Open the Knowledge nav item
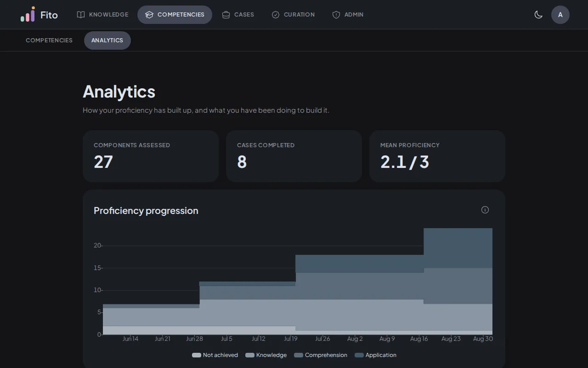 [103, 15]
